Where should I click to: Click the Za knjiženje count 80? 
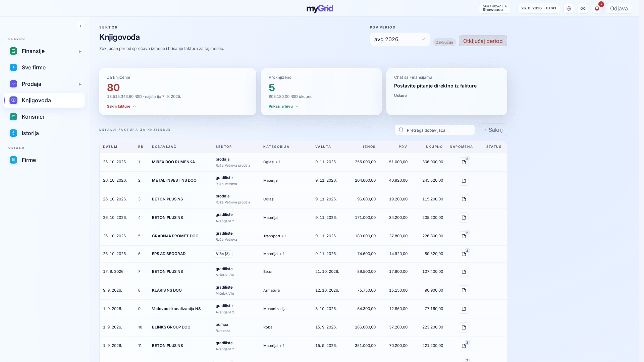(113, 87)
